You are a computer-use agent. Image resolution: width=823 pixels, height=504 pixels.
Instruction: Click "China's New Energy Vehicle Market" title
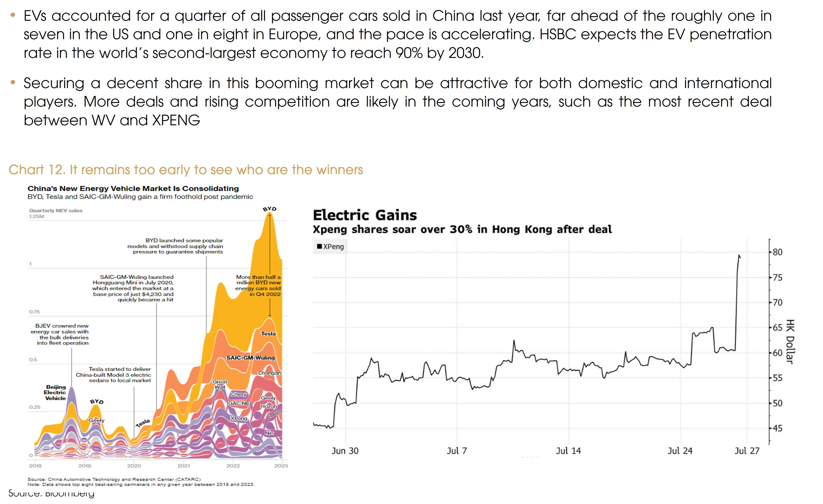[133, 188]
